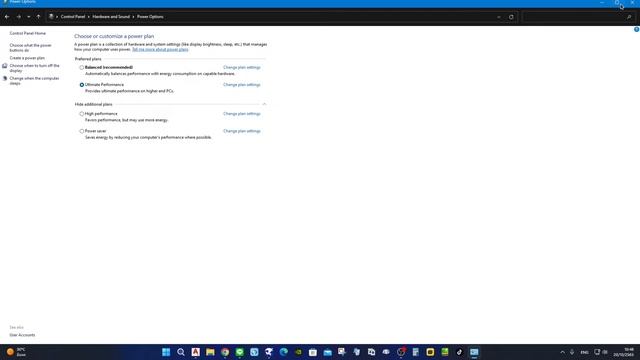Open Control Panel Home
The image size is (640, 360).
(28, 33)
